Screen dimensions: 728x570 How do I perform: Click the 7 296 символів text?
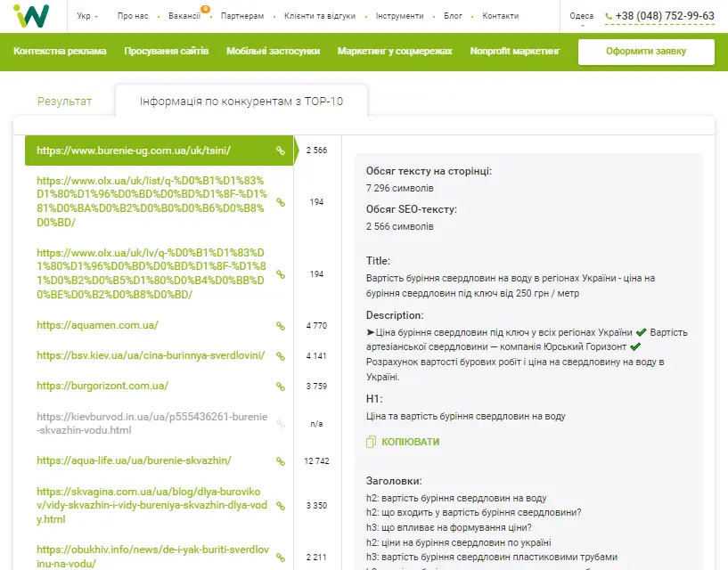400,188
